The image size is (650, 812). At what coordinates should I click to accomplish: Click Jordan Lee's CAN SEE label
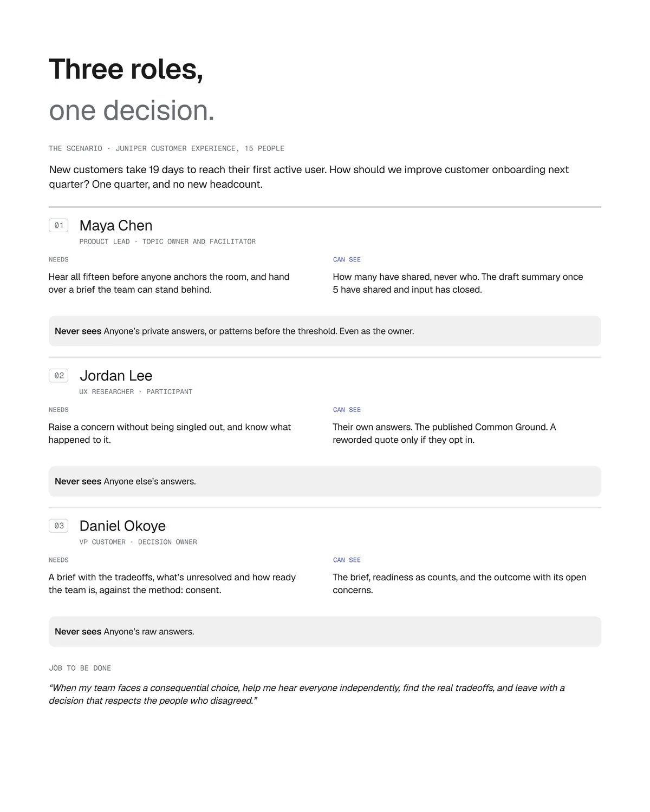[x=347, y=410]
